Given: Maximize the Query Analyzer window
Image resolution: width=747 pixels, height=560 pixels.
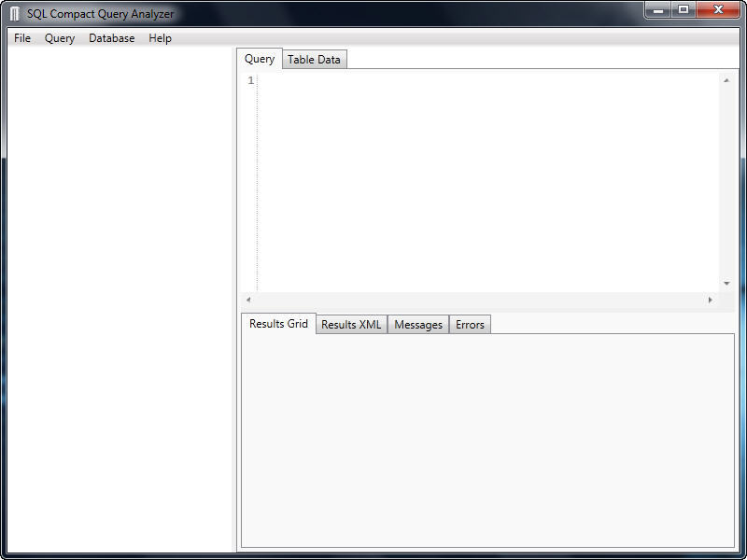Looking at the screenshot, I should (684, 10).
